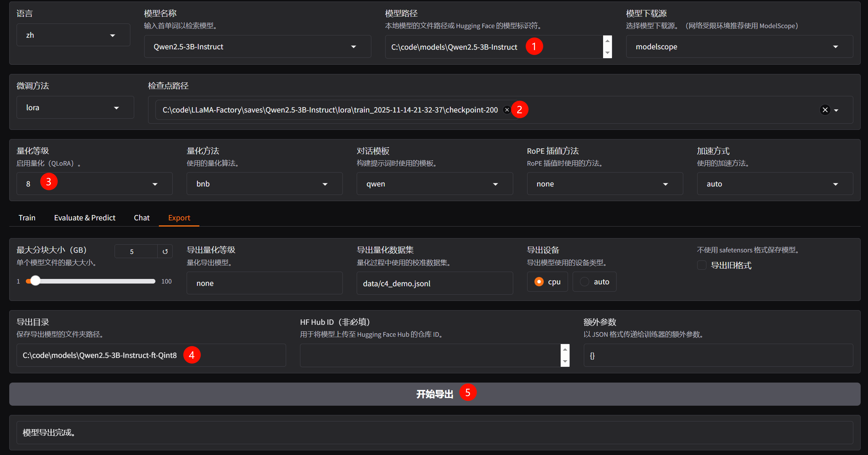Viewport: 868px width, 455px height.
Task: Open the 量化方法 bnb dropdown
Action: pos(264,184)
